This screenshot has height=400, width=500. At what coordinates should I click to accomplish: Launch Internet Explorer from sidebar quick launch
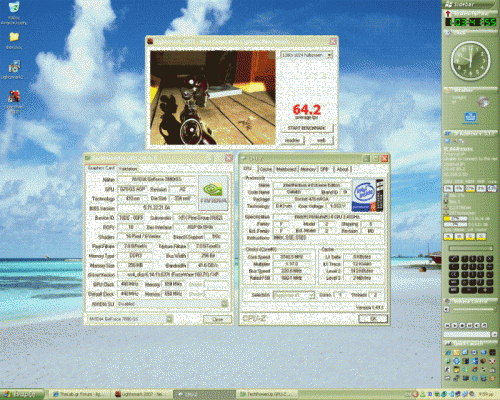pos(448,352)
